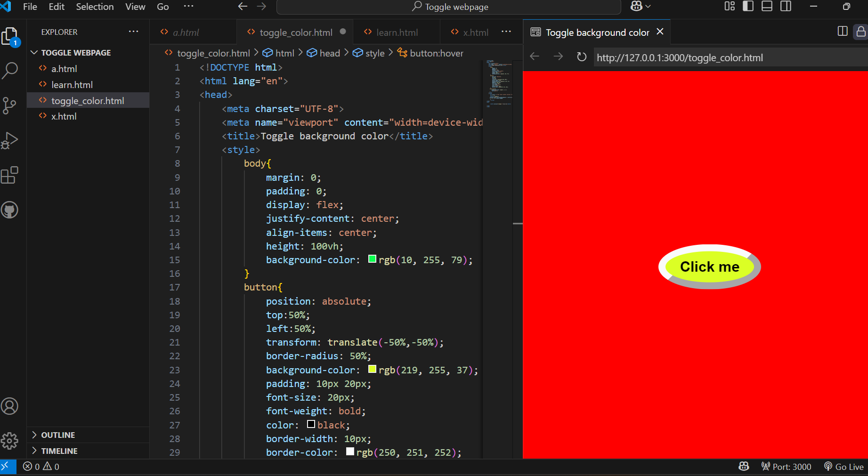This screenshot has height=476, width=868.
Task: Click the yellow button background-color swatch
Action: point(372,369)
